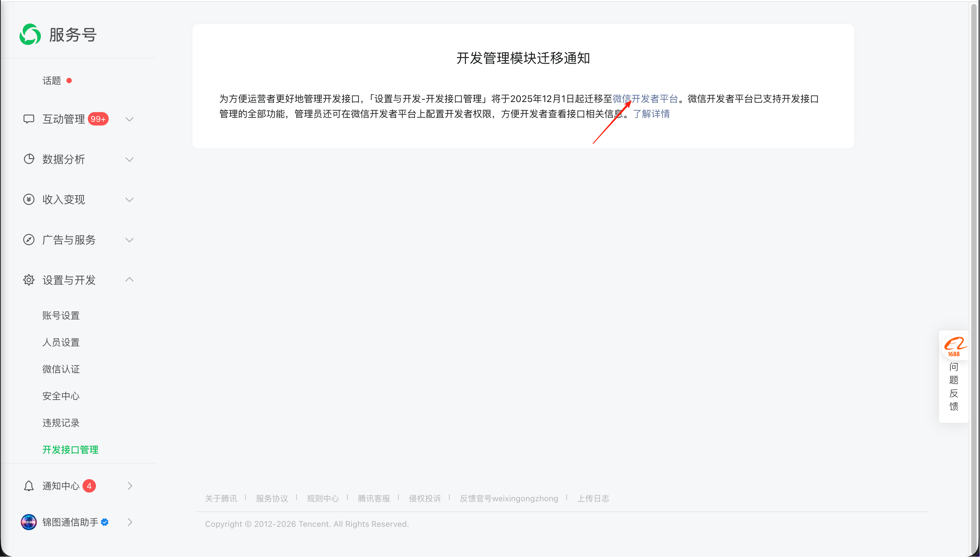980x557 pixels.
Task: Click the 通知中心 label
Action: point(61,486)
